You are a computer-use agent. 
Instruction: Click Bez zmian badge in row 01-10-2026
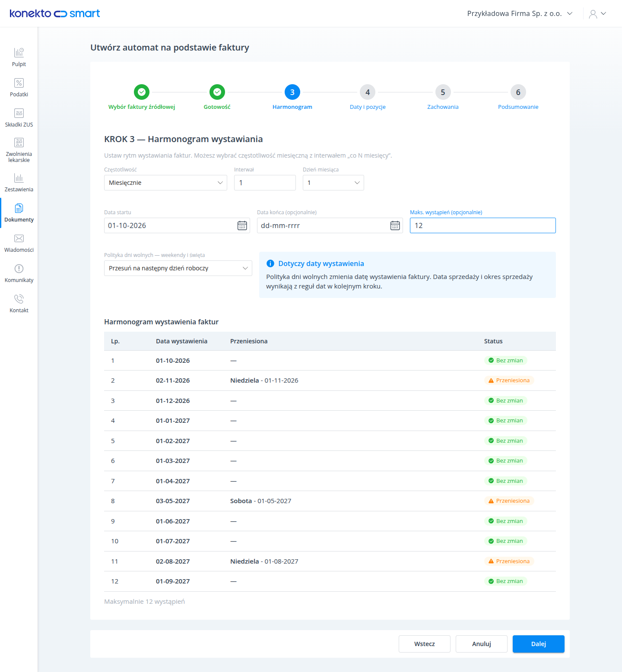(x=506, y=361)
